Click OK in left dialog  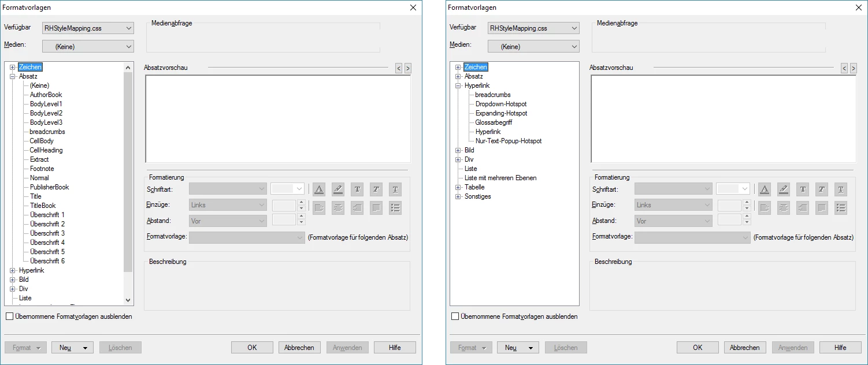(252, 348)
